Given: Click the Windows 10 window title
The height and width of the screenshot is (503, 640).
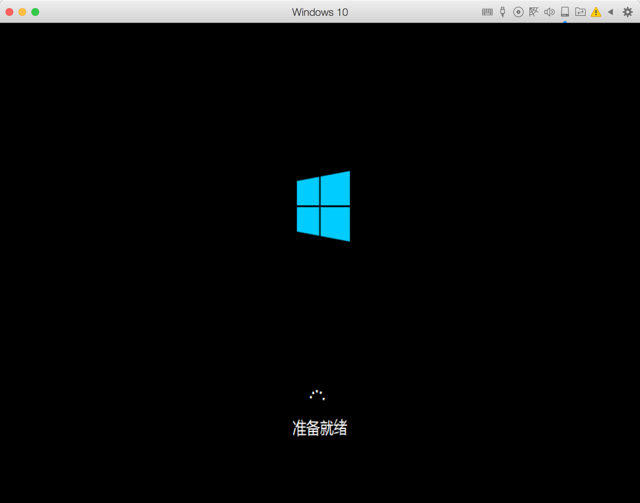Looking at the screenshot, I should pos(320,12).
